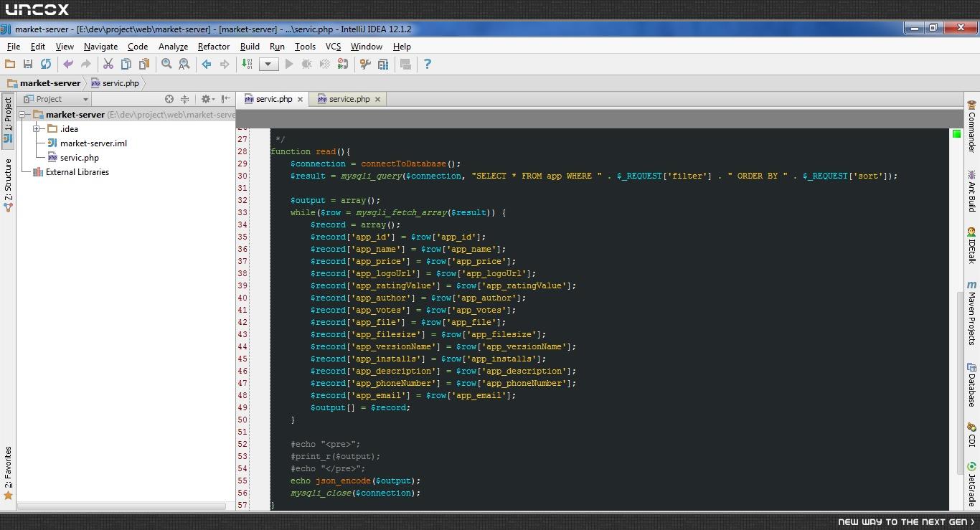Toggle the Database tool window
980x530 pixels.
972,385
